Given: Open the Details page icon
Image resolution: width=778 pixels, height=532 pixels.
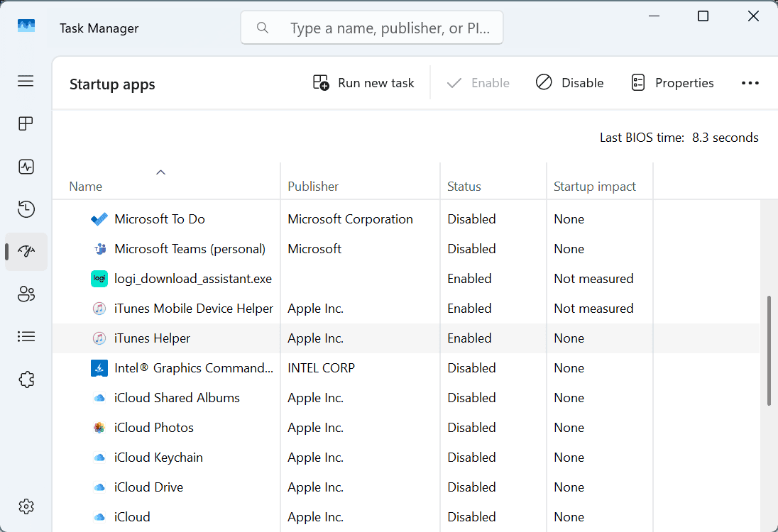Looking at the screenshot, I should coord(26,337).
